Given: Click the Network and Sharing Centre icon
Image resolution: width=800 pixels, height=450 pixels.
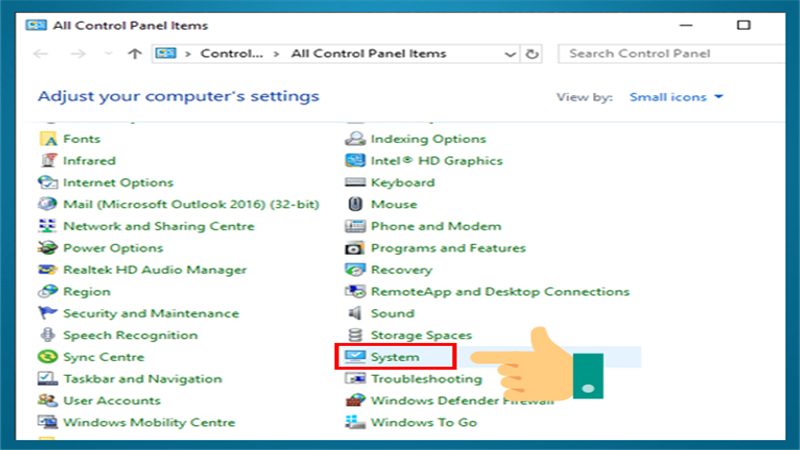Looking at the screenshot, I should [48, 226].
